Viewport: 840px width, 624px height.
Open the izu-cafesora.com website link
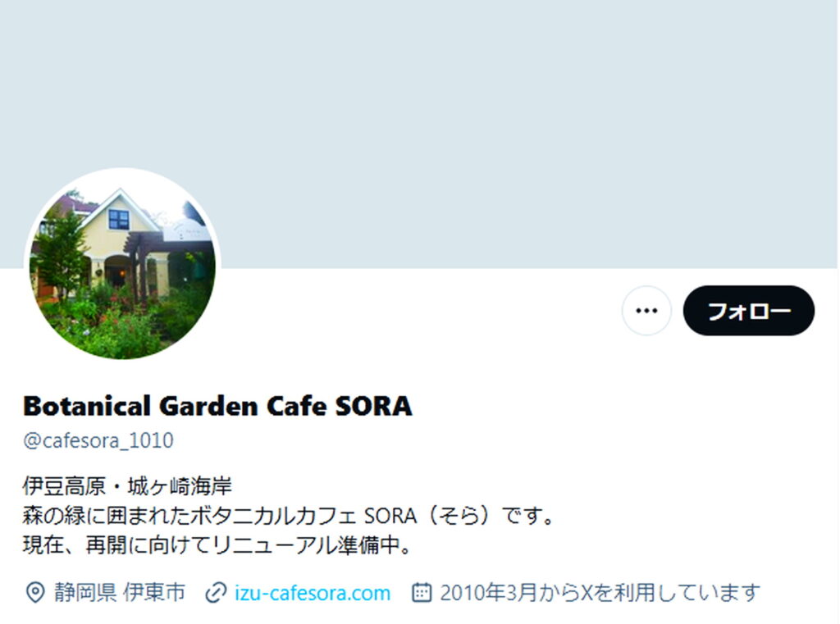point(313,593)
